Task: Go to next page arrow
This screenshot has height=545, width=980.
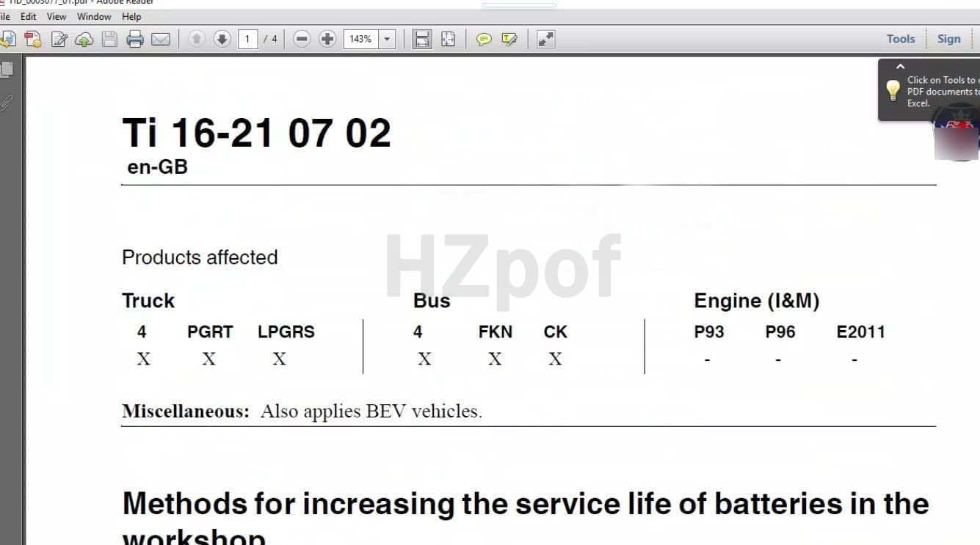Action: tap(222, 39)
